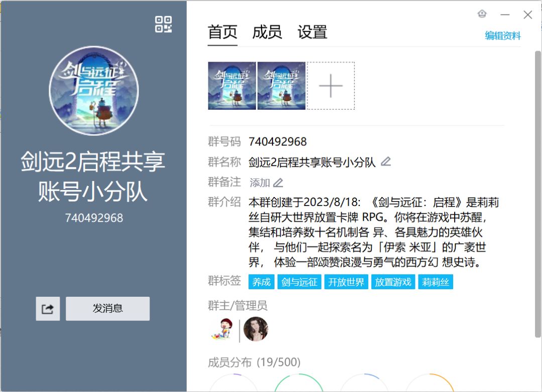This screenshot has height=392, width=542.
Task: Select the 莉莉丝 group tag
Action: click(435, 282)
